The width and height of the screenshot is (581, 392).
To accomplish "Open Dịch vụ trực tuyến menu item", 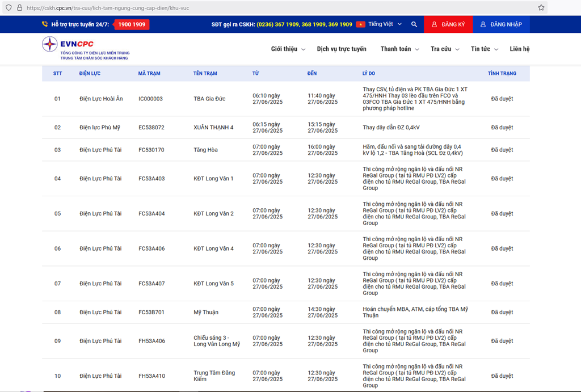I will (x=341, y=49).
